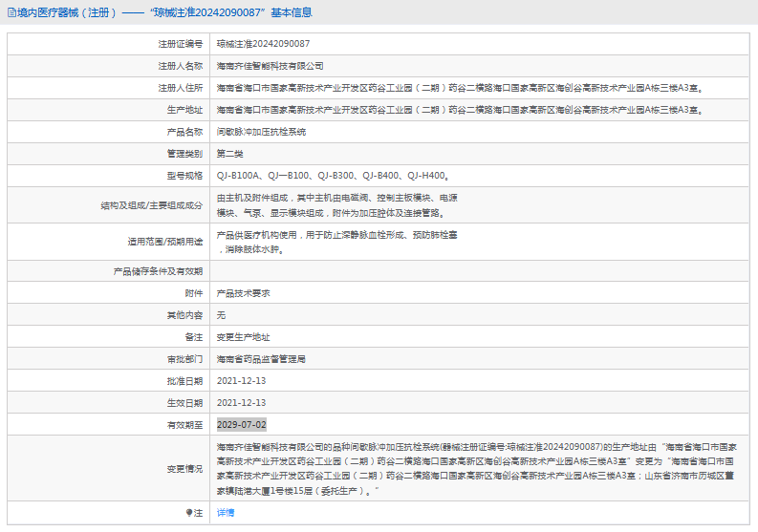
Task: Click the 批准日期 row label
Action: coord(184,381)
